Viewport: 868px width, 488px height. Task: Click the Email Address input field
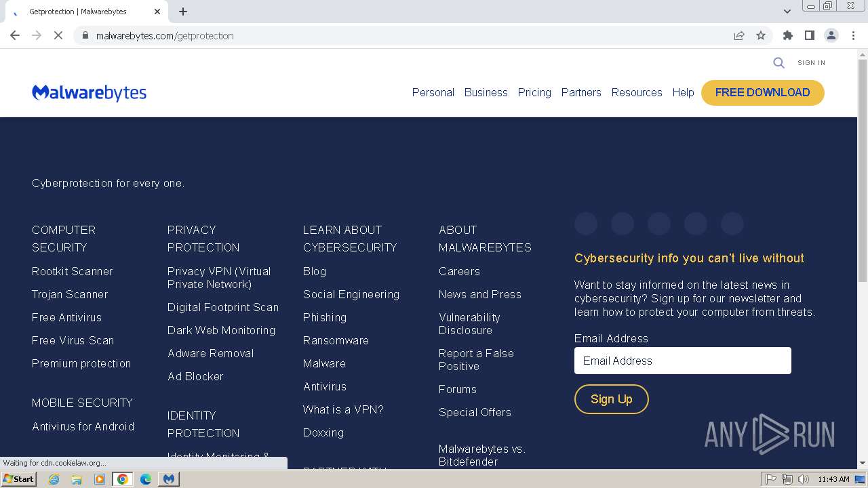(683, 361)
